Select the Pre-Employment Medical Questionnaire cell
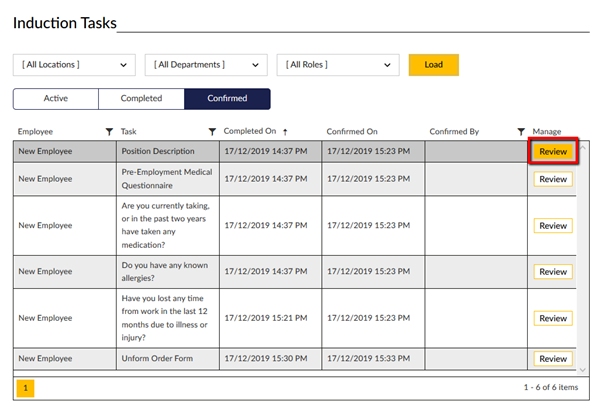The width and height of the screenshot is (602, 409). [168, 179]
